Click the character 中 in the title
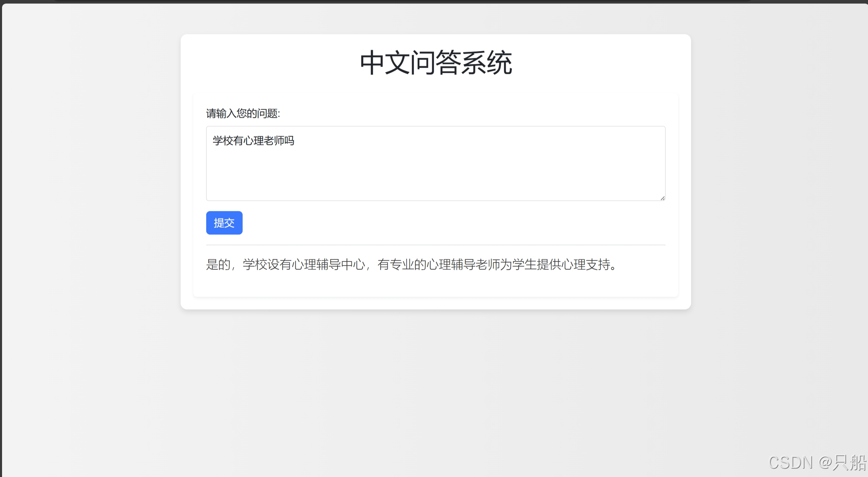The height and width of the screenshot is (477, 868). coord(372,63)
